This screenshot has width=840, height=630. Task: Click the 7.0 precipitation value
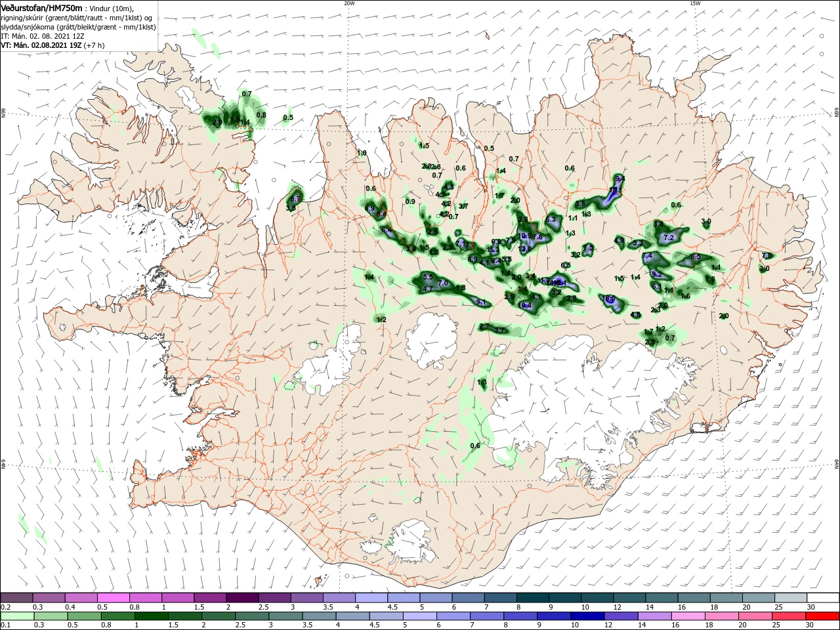(443, 283)
